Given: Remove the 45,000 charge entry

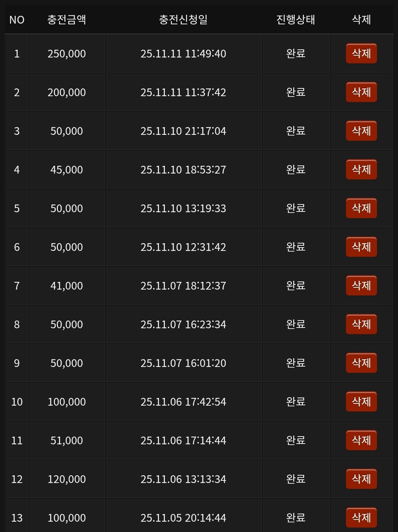Looking at the screenshot, I should coord(361,169).
